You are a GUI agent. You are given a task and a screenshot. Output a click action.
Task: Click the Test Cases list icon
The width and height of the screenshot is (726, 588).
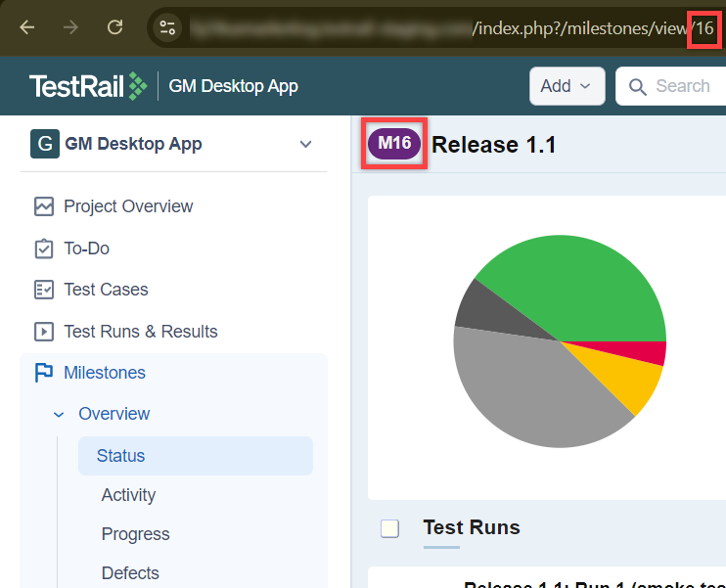click(x=44, y=290)
